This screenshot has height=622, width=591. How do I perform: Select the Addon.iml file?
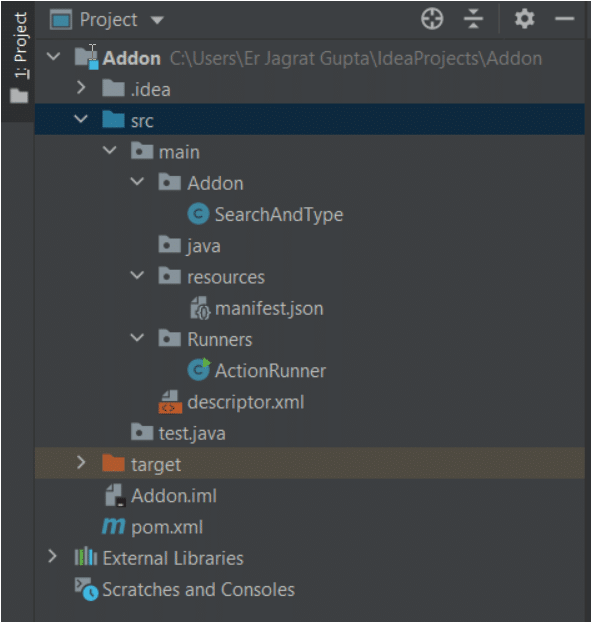pyautogui.click(x=174, y=496)
